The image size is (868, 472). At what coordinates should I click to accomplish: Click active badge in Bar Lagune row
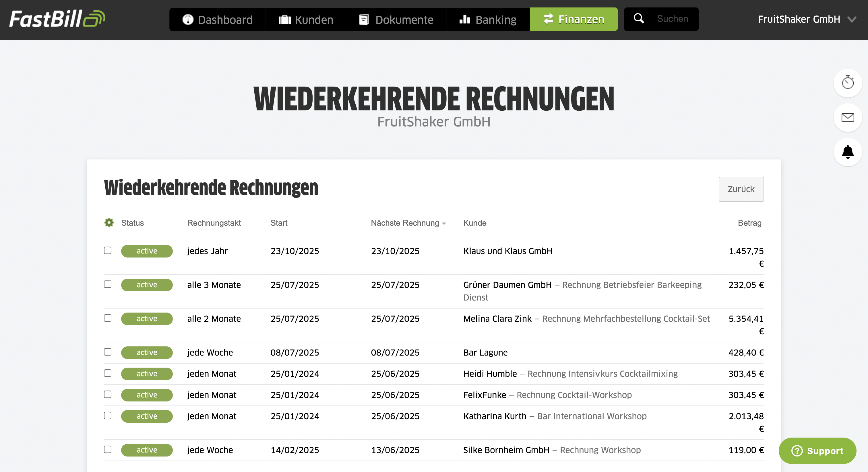147,352
